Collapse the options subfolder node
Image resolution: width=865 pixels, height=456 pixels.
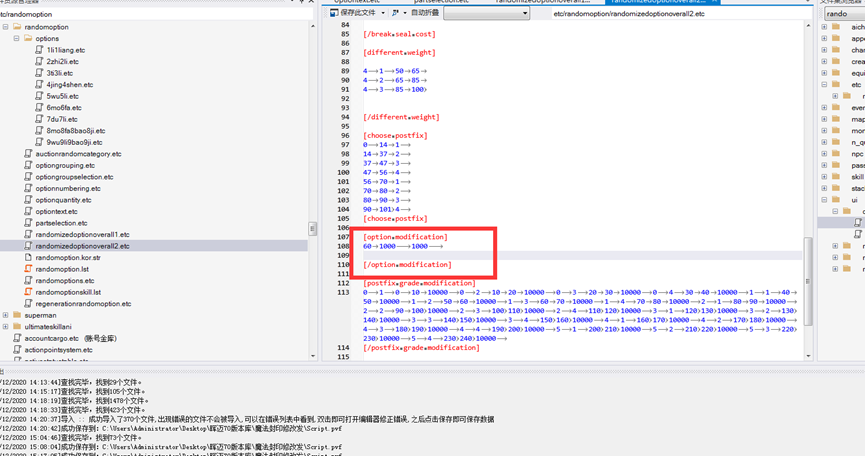[x=17, y=38]
